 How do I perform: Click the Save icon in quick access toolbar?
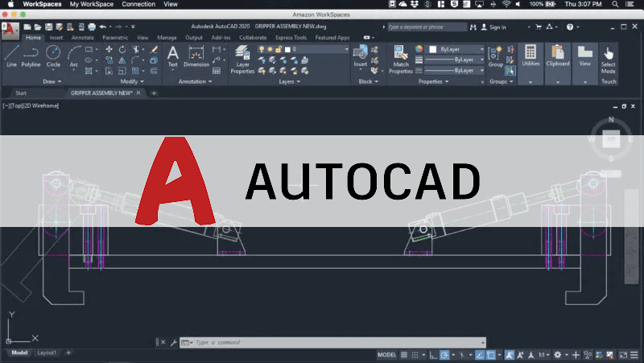[48, 27]
